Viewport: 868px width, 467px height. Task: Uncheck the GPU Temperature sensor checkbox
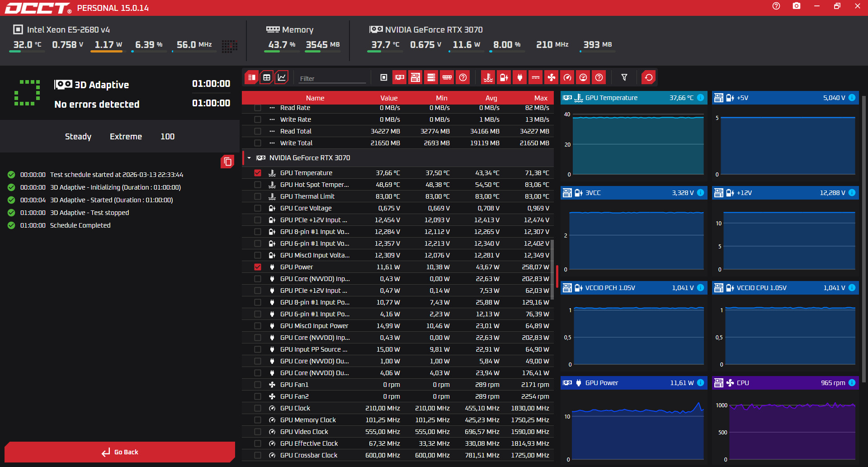coord(258,173)
